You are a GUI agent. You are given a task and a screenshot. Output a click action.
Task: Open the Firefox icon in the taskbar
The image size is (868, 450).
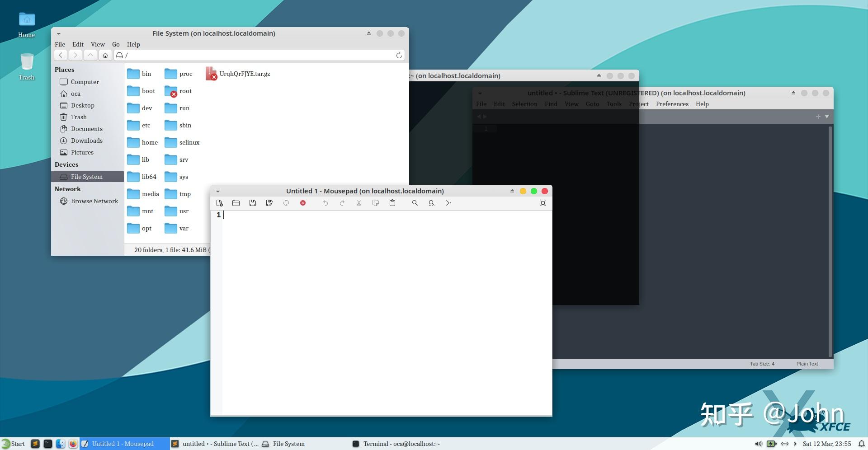pyautogui.click(x=73, y=444)
